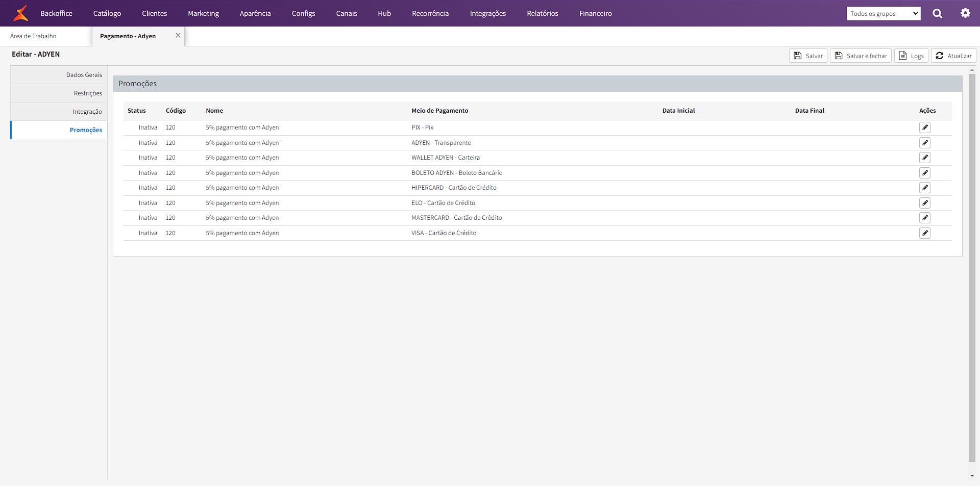Edit the WALLET ADYEN - Carteira promotion
980x486 pixels.
pos(925,158)
